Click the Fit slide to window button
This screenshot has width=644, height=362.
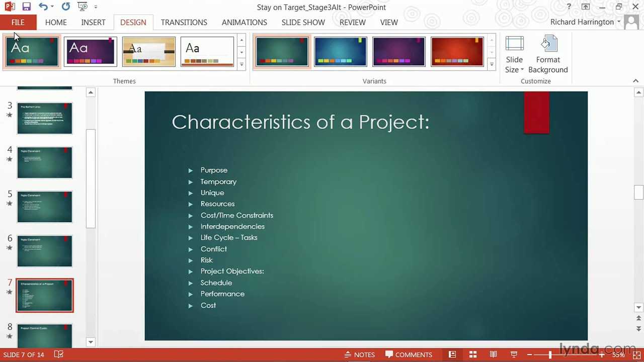tap(636, 354)
